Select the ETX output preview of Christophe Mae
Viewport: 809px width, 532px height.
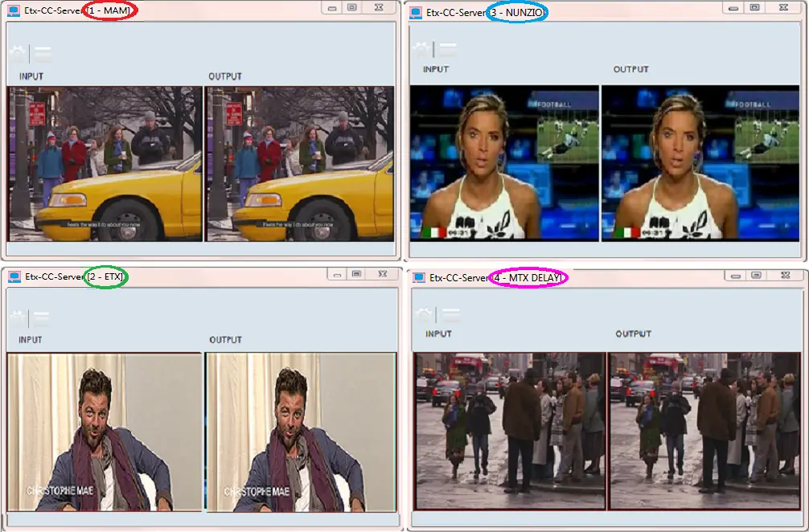click(x=301, y=432)
